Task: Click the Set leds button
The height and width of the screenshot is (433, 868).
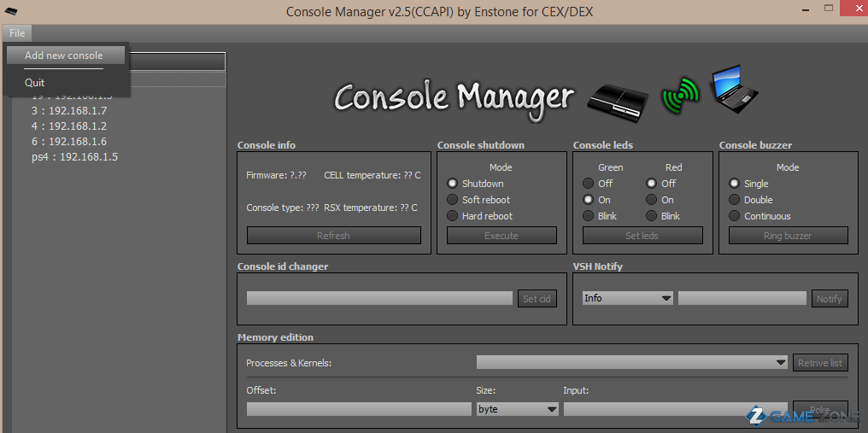Action: pyautogui.click(x=642, y=236)
